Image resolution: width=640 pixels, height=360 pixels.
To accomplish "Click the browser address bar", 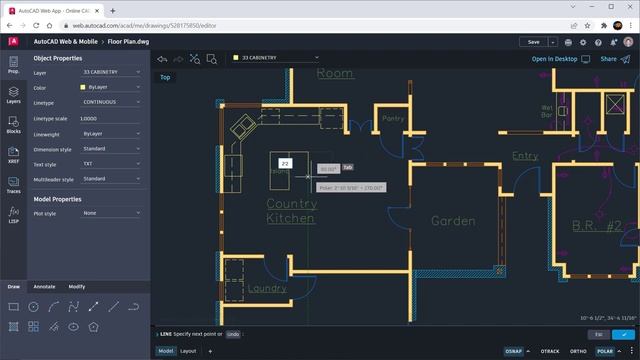I will [314, 25].
